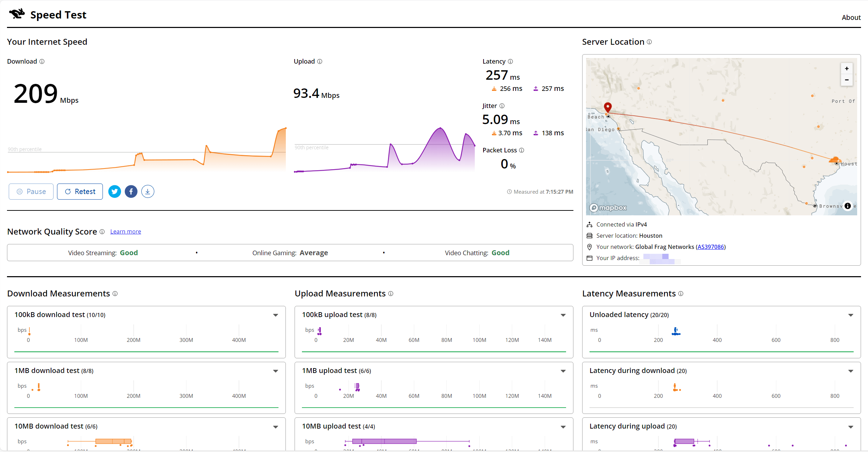This screenshot has width=868, height=452.
Task: Show Packet Loss info icon
Action: [522, 150]
